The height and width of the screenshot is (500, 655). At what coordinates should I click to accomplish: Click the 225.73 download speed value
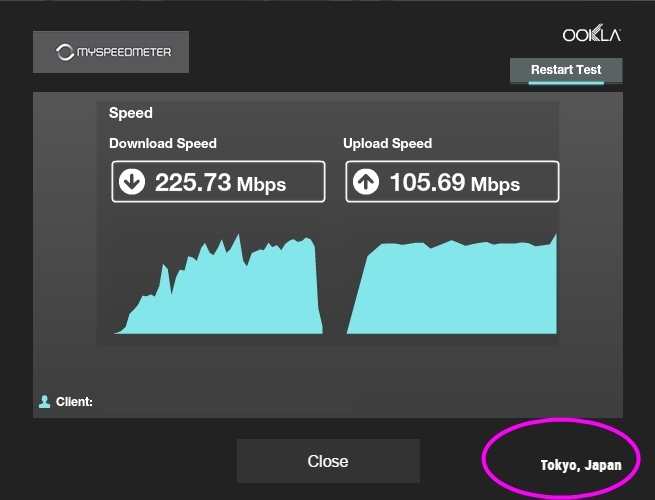pyautogui.click(x=193, y=182)
